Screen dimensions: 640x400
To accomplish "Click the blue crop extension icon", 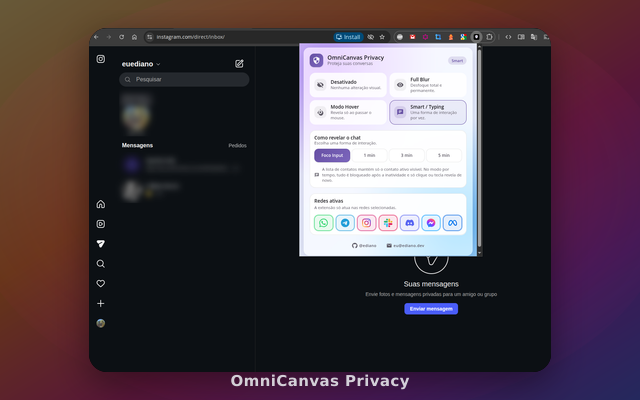I will tap(438, 37).
